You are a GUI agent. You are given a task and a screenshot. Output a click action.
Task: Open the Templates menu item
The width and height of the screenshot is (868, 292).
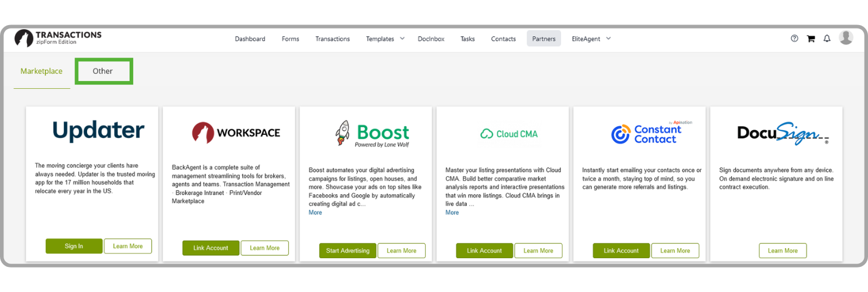[x=380, y=39]
